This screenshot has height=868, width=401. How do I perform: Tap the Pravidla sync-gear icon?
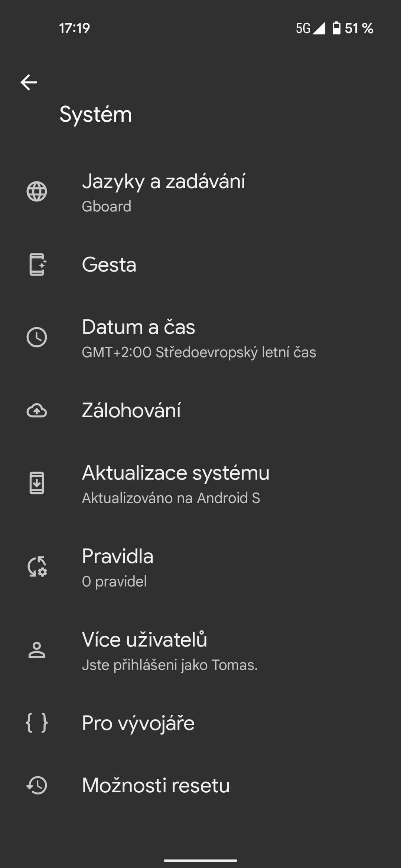coord(37,567)
